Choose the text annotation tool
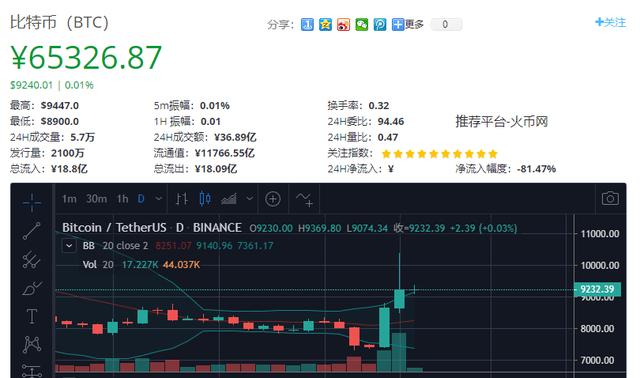Image resolution: width=640 pixels, height=378 pixels. coord(32,316)
